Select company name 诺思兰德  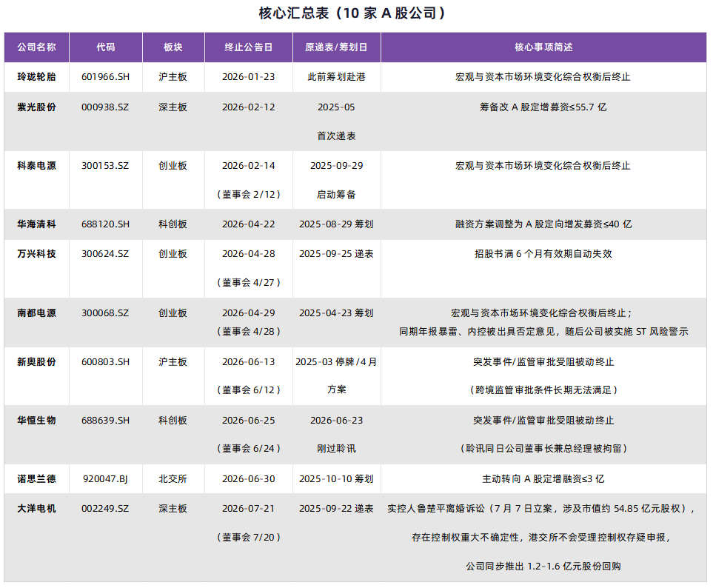tap(37, 479)
